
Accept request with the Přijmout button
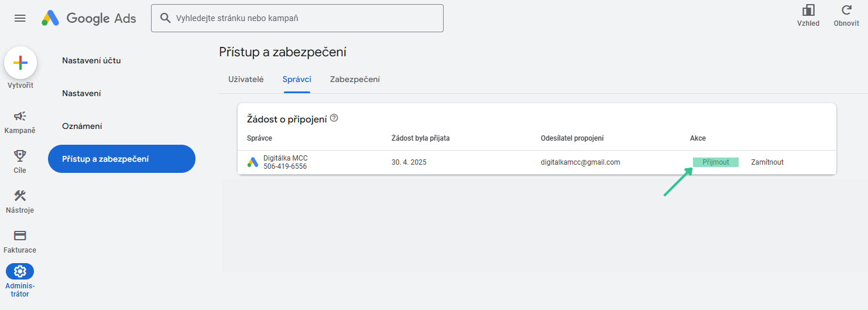coord(715,162)
